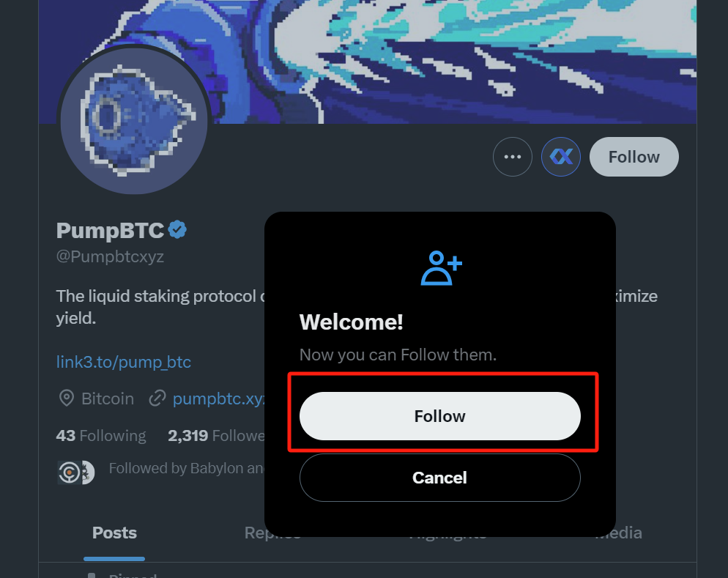Click the @Pumpbtcxyz handle text

(x=110, y=257)
